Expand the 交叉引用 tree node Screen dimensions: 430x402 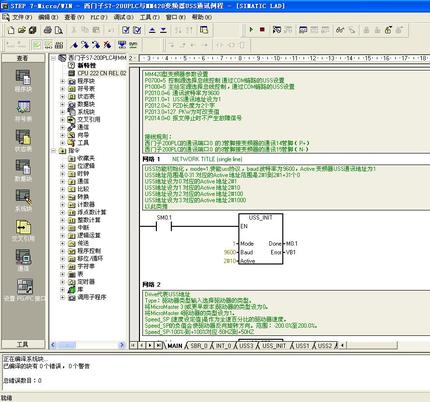tap(62, 119)
